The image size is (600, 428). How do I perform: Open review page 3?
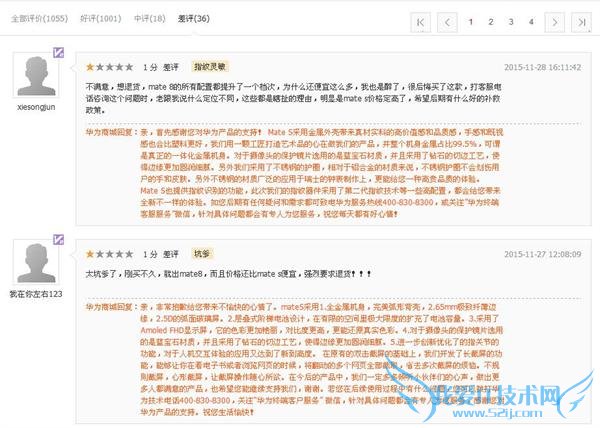(511, 22)
